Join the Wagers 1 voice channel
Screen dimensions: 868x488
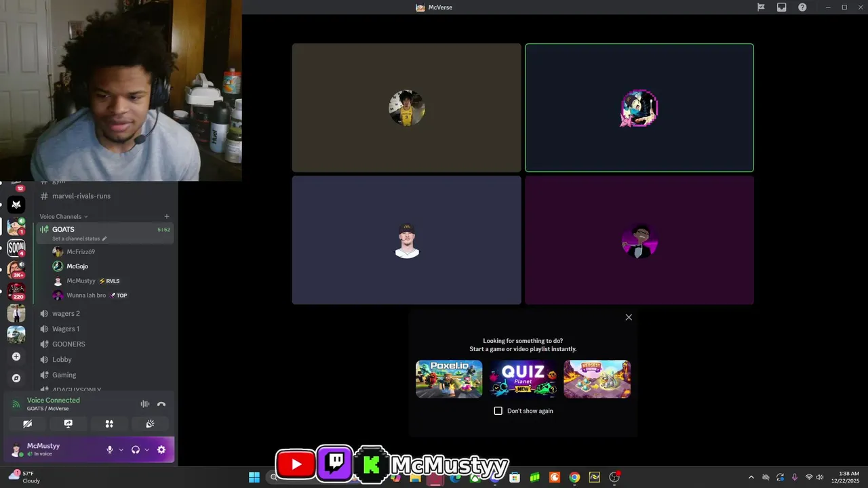105,329
